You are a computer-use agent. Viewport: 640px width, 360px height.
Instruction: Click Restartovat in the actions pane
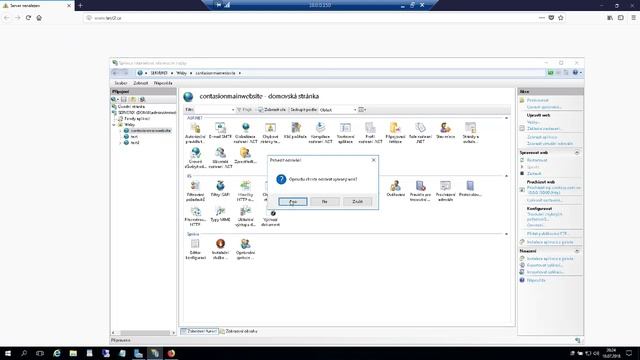tap(537, 160)
